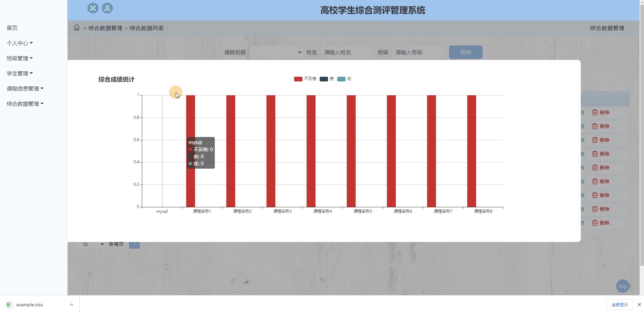Screen dimensions: 644x313
Task: Click the red bar for 课程名称4
Action: pos(311,151)
